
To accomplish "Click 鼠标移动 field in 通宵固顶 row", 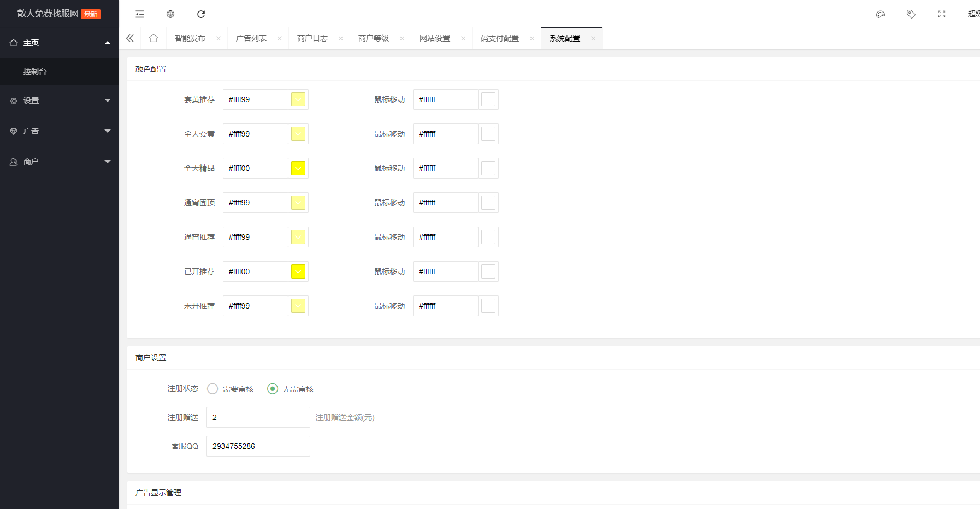I will click(446, 203).
